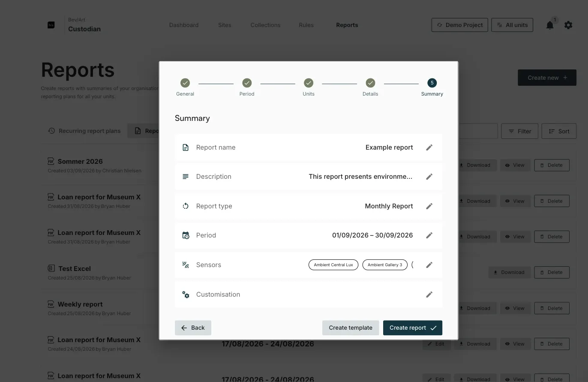The image size is (588, 382).
Task: Edit the Report name field pencil icon
Action: click(x=429, y=147)
